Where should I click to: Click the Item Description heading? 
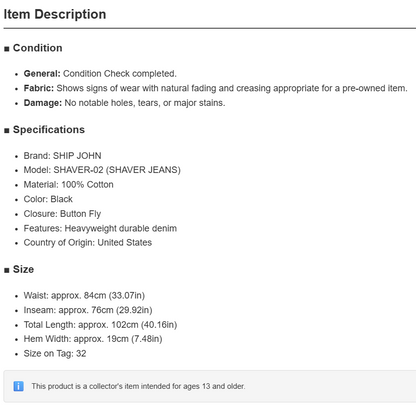55,14
